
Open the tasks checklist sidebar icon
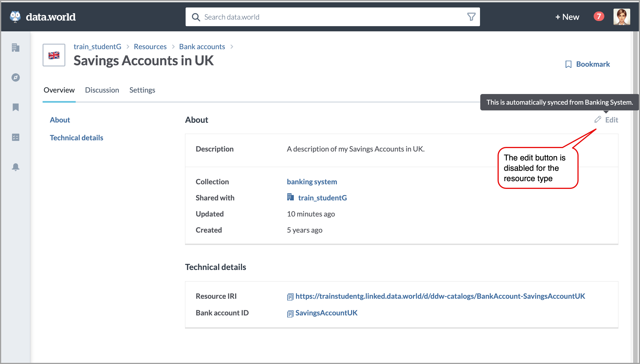[16, 137]
